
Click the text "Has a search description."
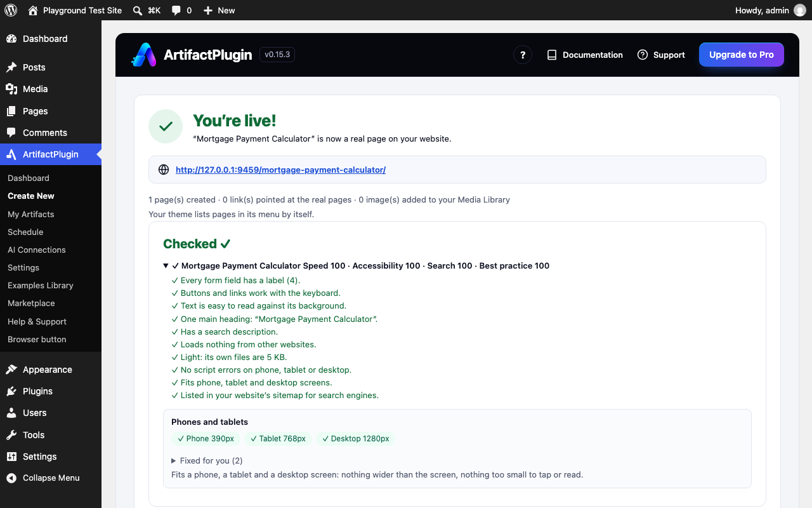(x=229, y=331)
